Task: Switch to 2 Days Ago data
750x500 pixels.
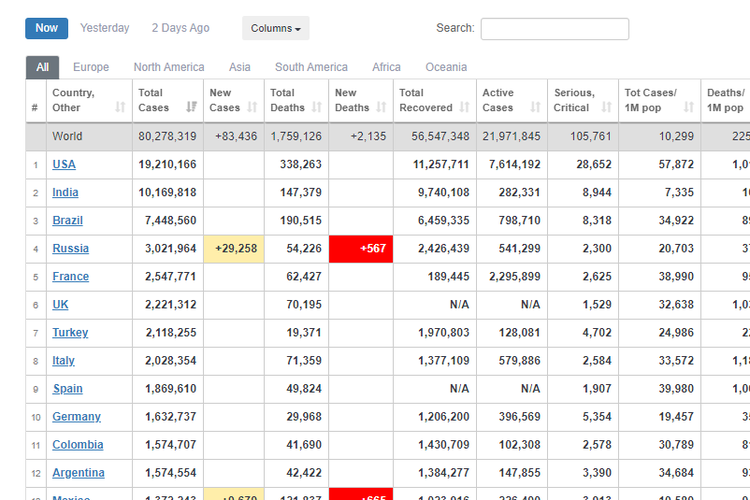Action: click(181, 28)
